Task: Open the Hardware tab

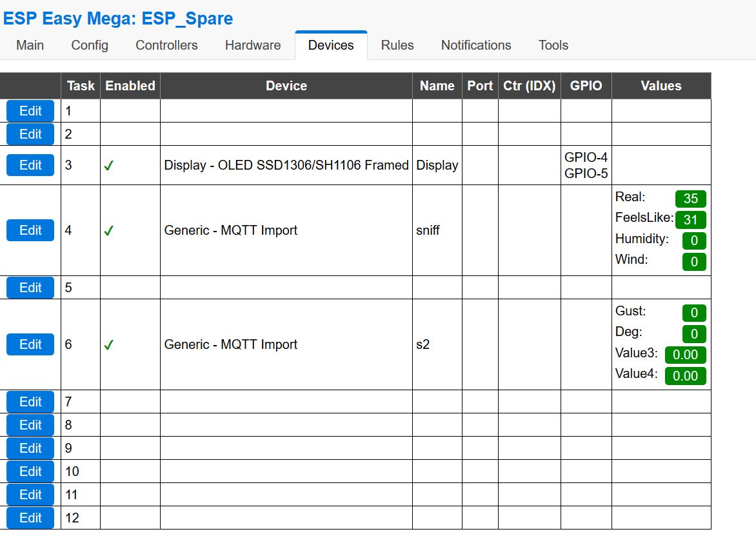Action: (252, 45)
